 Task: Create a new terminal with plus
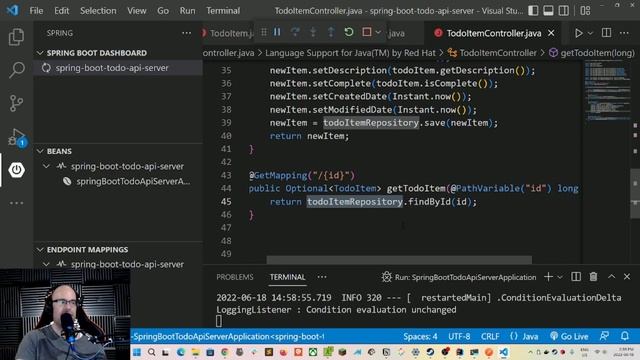(x=548, y=277)
